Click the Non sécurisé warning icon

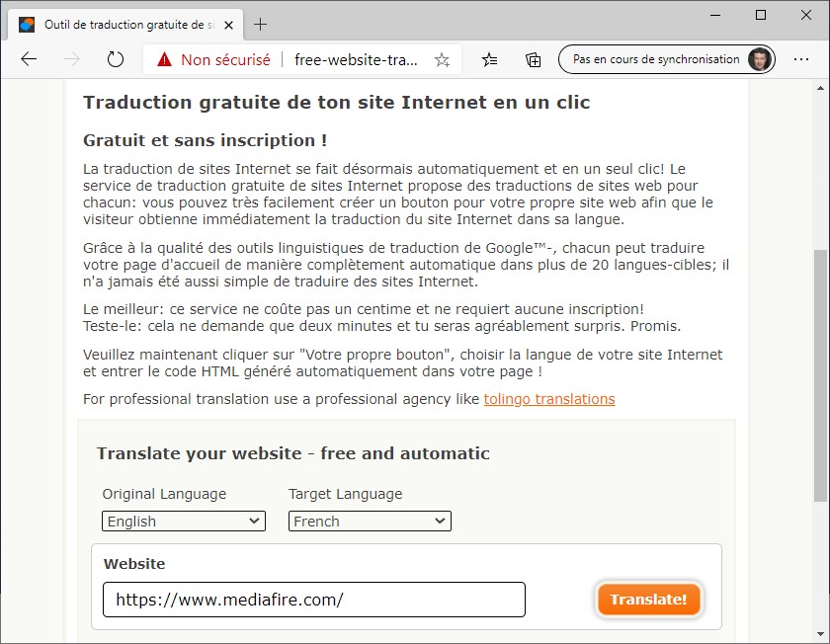coord(164,59)
